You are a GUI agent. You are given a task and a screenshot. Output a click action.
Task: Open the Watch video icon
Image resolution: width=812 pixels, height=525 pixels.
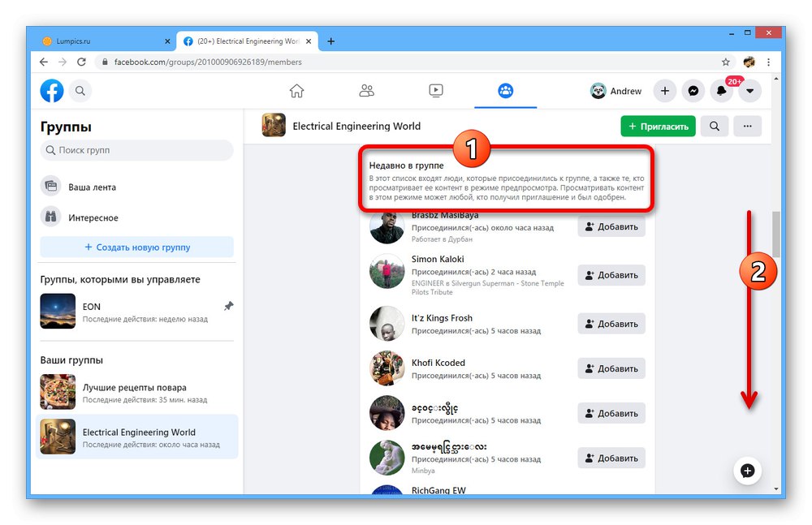[436, 91]
